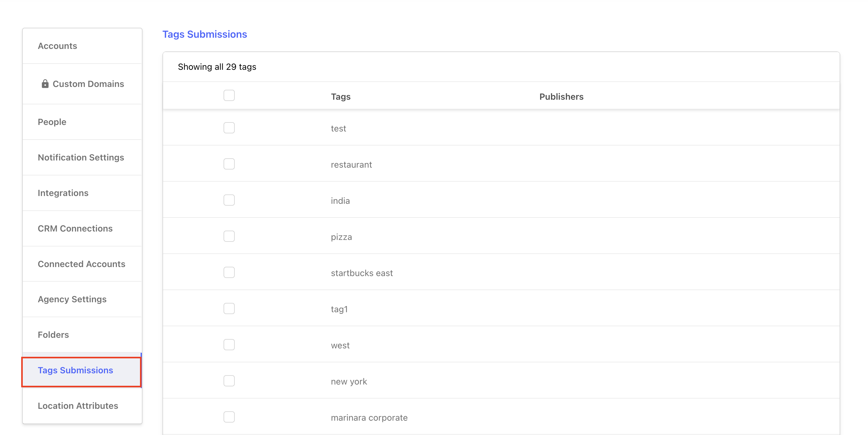Check the box for the test tag
This screenshot has height=435, width=868.
(229, 128)
